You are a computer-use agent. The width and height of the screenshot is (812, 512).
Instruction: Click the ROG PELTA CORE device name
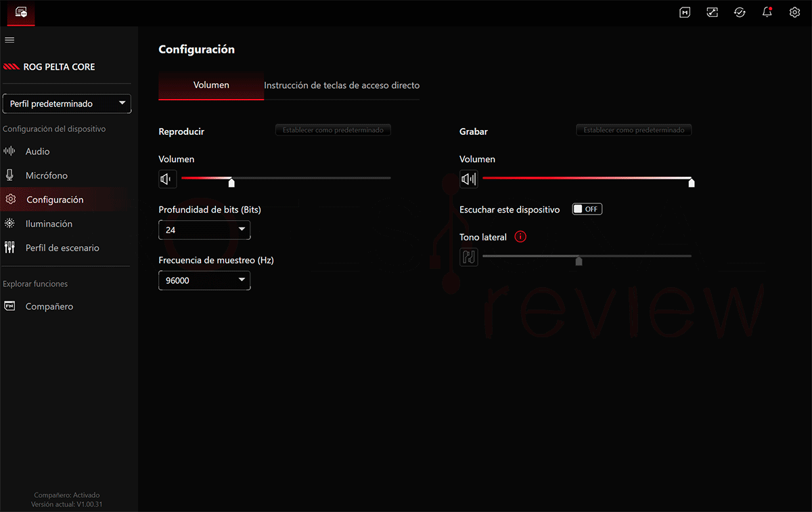pyautogui.click(x=59, y=67)
